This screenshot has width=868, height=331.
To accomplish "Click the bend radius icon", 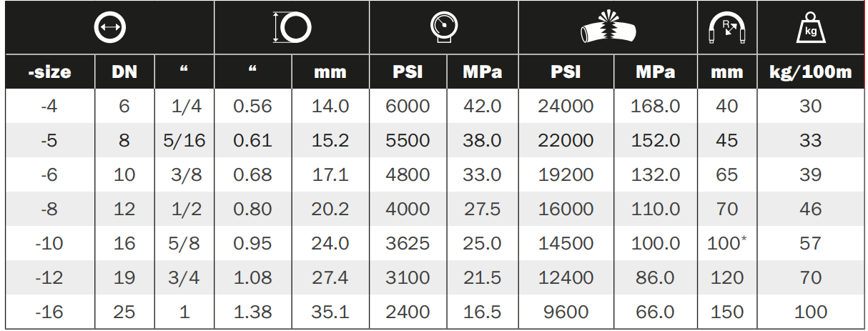I will (727, 30).
